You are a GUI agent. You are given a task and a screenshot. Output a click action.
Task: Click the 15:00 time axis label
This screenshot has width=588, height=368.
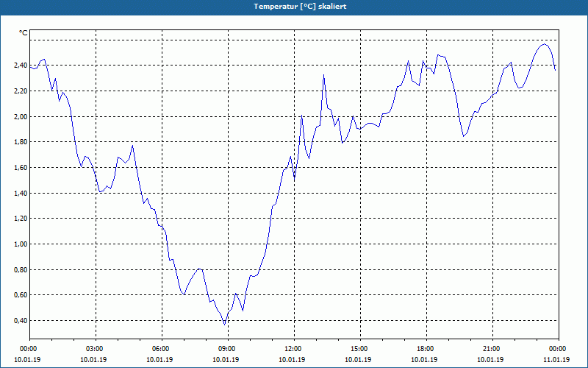point(360,349)
